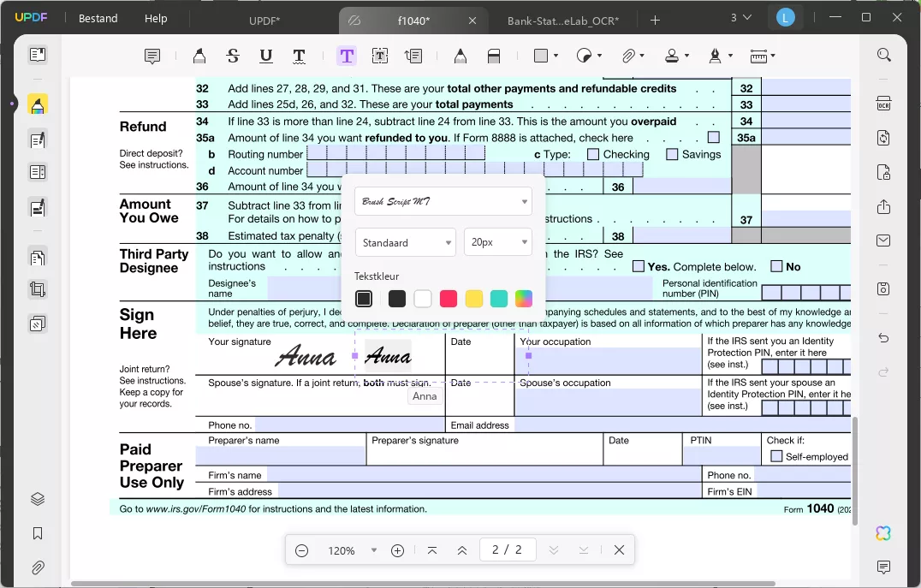Open the Bestand menu
This screenshot has width=921, height=588.
pos(98,18)
